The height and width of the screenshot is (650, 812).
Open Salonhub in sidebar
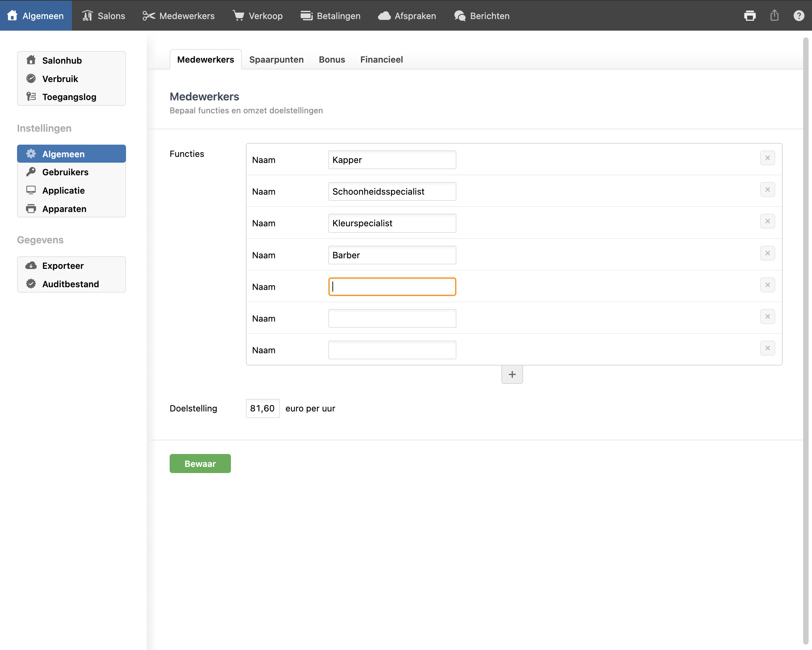coord(62,61)
